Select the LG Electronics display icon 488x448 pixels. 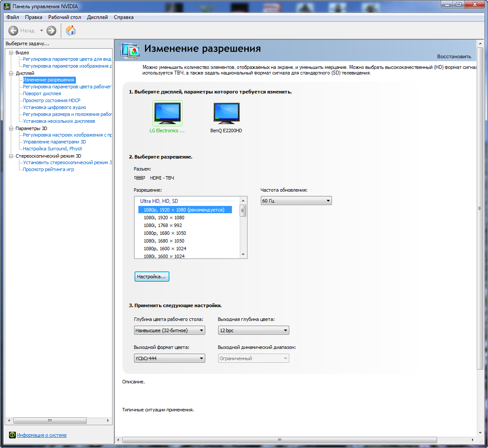[167, 114]
